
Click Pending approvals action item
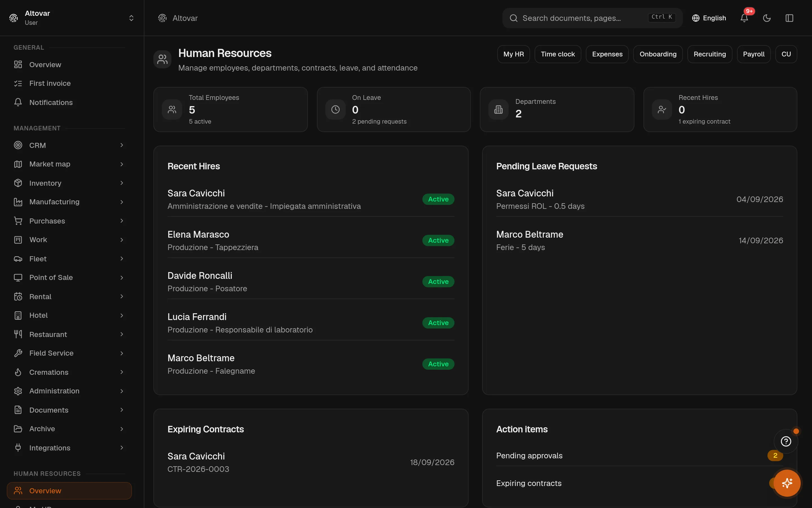click(639, 456)
